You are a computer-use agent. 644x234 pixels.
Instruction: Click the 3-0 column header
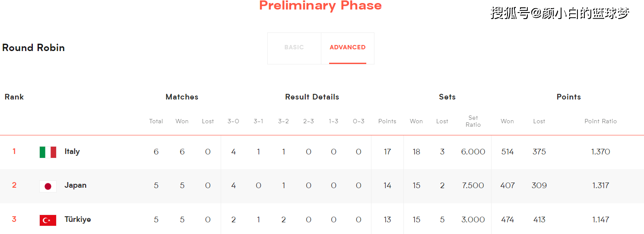pos(233,121)
